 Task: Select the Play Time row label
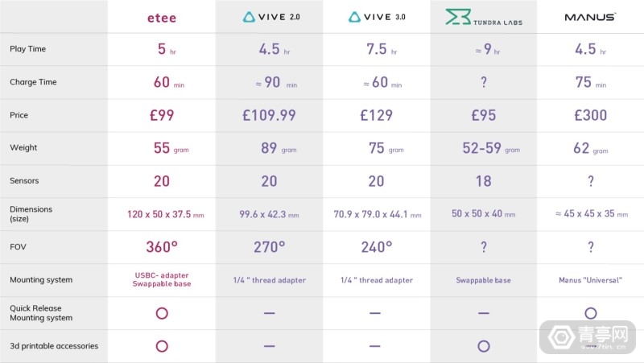[28, 49]
